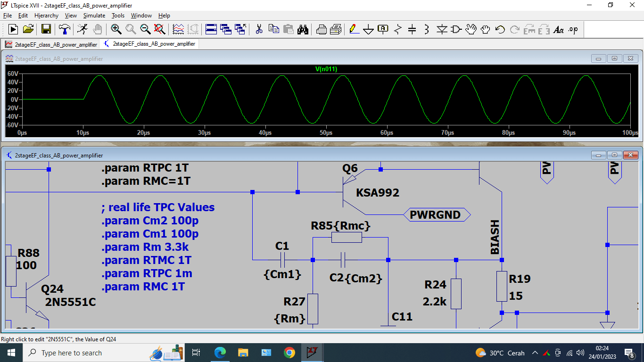Click the Pan magnifier icon
Image resolution: width=644 pixels, height=362 pixels.
click(131, 29)
